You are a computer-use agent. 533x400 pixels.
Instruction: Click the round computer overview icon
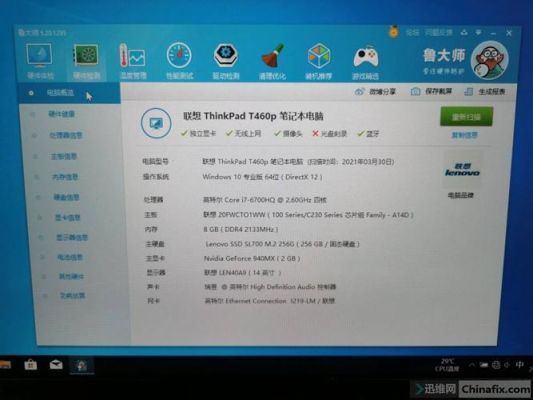click(156, 123)
